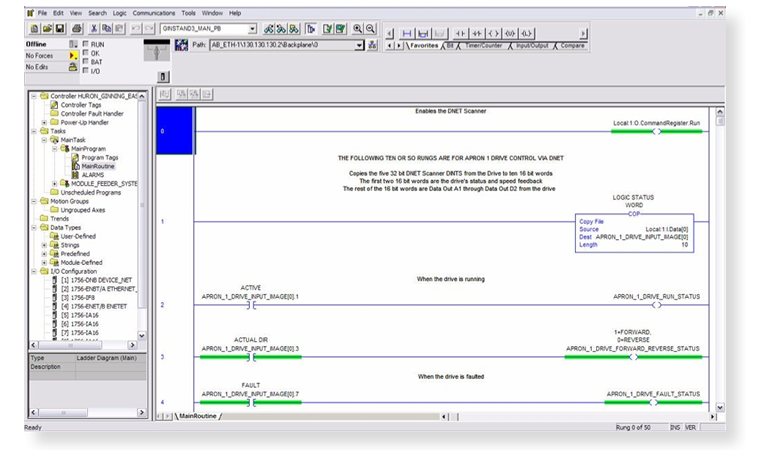Click the APRON_1_DRIVE_FAULT_STATUS coil
768x450 pixels.
point(653,403)
